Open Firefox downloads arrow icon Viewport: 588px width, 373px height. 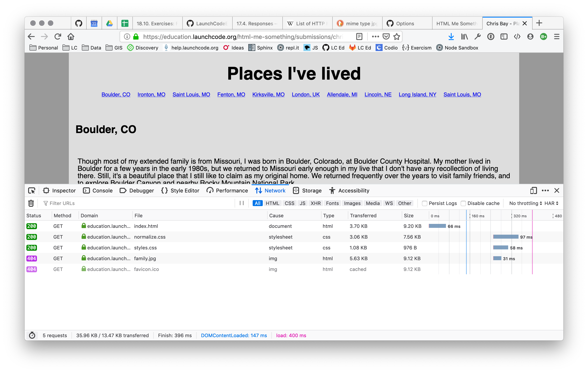(451, 37)
